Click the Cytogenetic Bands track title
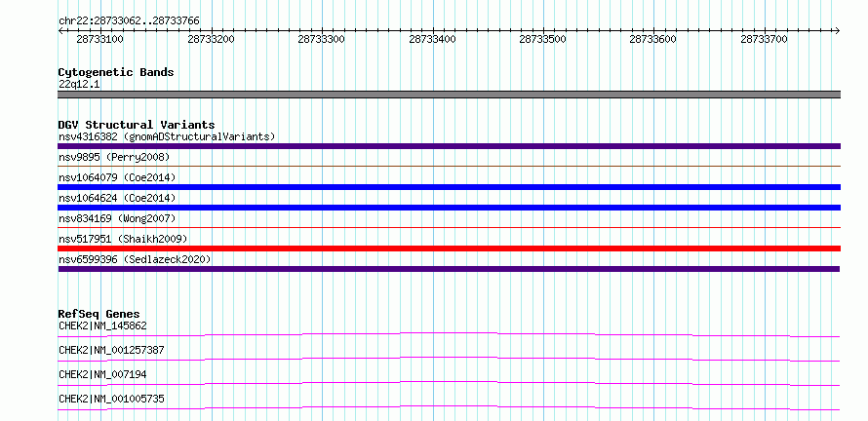 click(x=116, y=72)
